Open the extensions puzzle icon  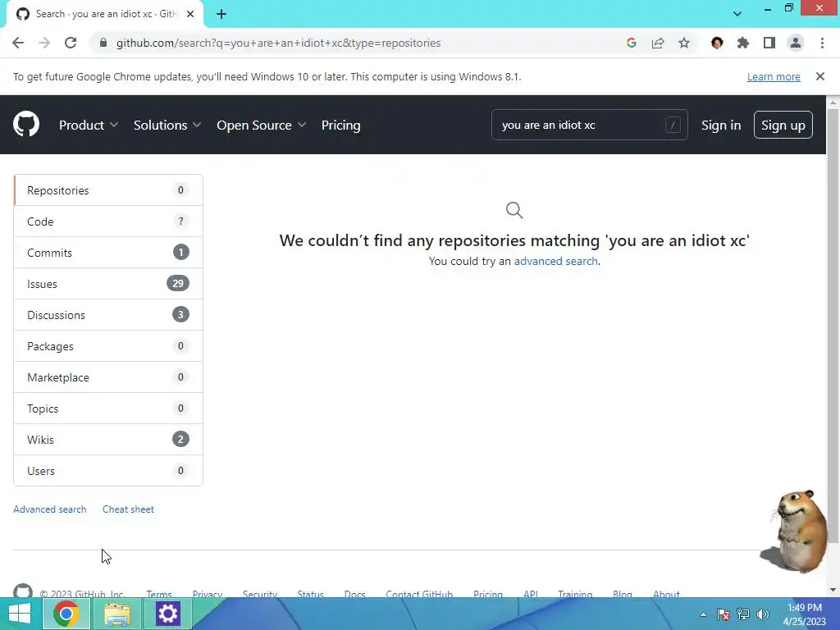[742, 43]
